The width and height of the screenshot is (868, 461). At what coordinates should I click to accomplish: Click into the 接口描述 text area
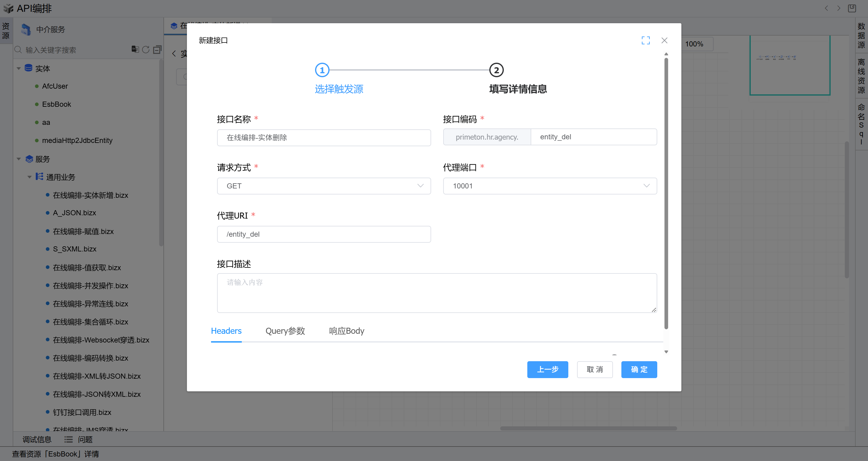pos(437,292)
